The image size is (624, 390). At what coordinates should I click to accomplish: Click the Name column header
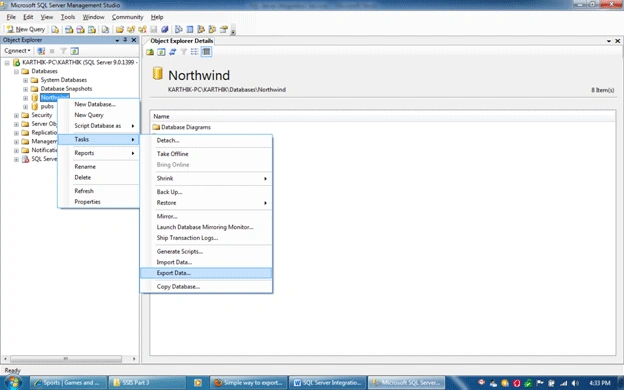click(161, 116)
